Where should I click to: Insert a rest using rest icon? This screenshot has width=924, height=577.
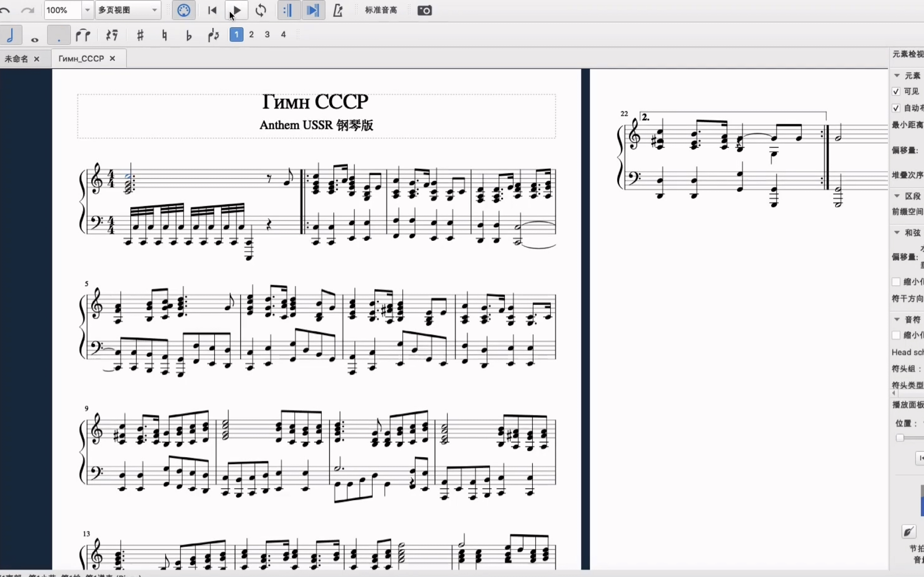(x=112, y=35)
